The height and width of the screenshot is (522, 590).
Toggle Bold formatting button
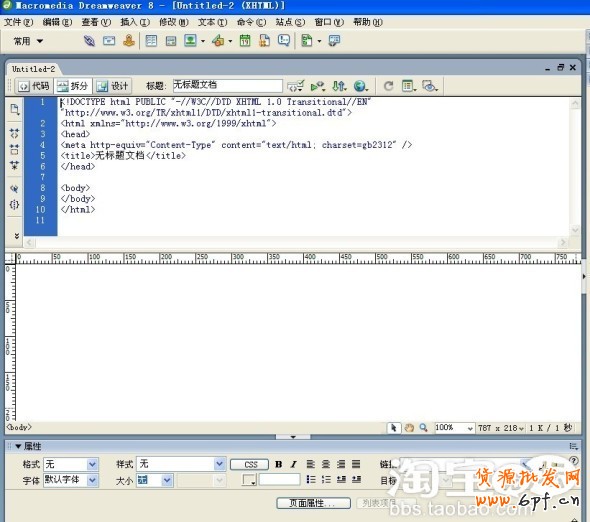pyautogui.click(x=278, y=464)
